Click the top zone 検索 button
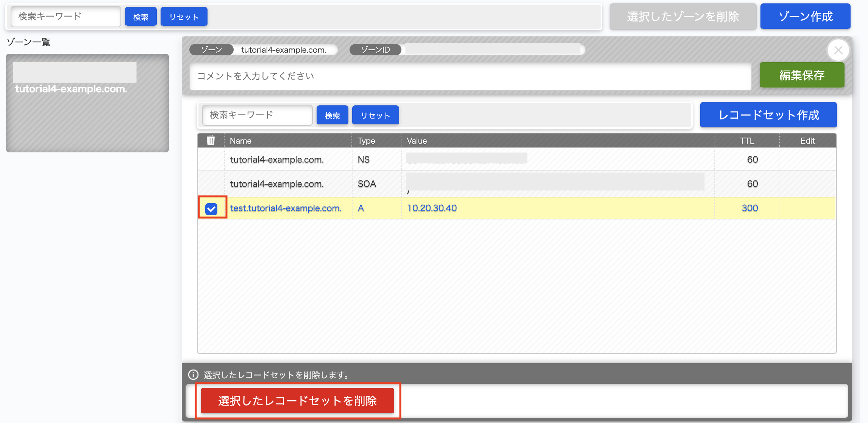 point(141,17)
